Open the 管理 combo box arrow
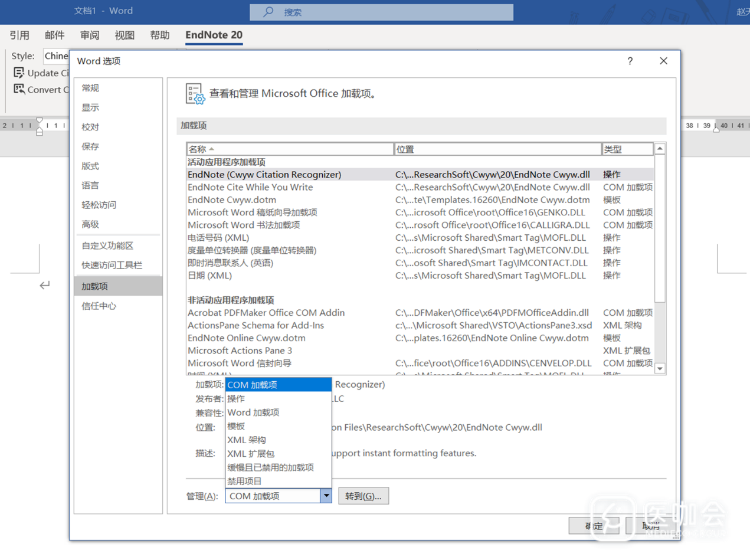The image size is (750, 560). coord(326,496)
